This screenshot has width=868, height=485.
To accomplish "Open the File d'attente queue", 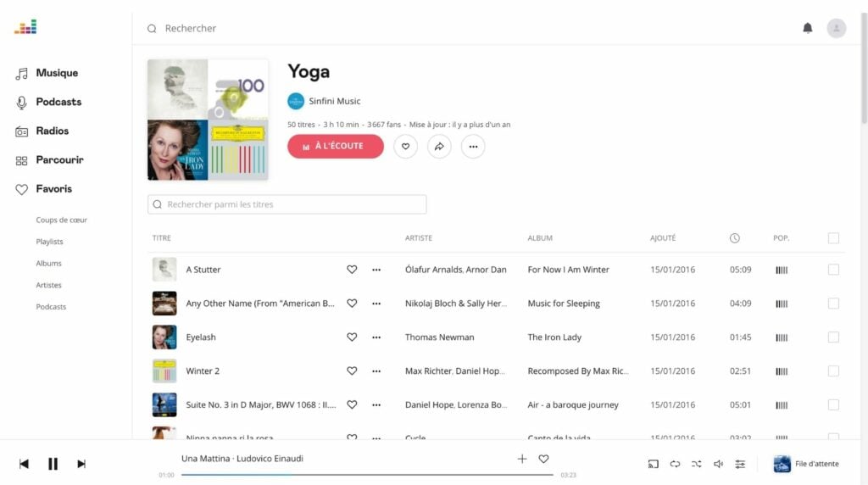I will pyautogui.click(x=806, y=464).
